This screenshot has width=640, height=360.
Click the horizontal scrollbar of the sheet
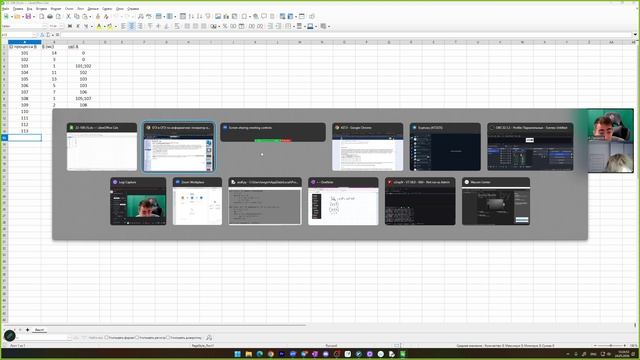point(157,325)
